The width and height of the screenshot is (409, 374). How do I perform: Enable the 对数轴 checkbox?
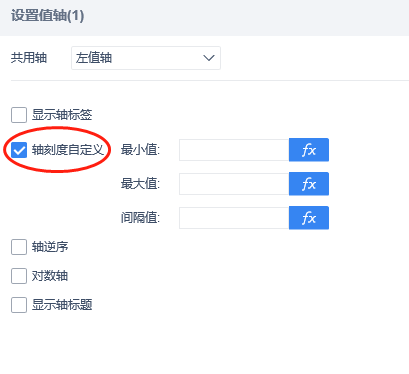(x=19, y=276)
